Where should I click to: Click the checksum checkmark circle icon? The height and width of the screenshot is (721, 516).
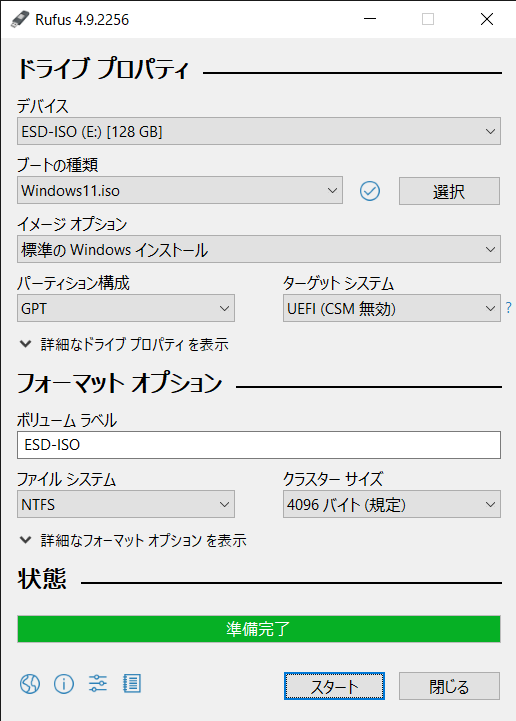[370, 191]
